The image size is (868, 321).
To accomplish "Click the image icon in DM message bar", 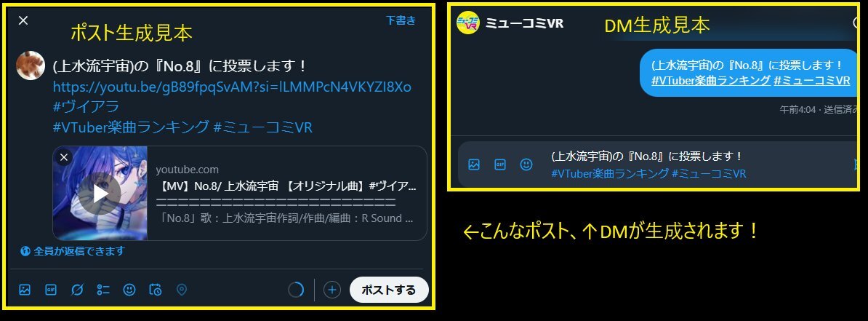I will (474, 165).
